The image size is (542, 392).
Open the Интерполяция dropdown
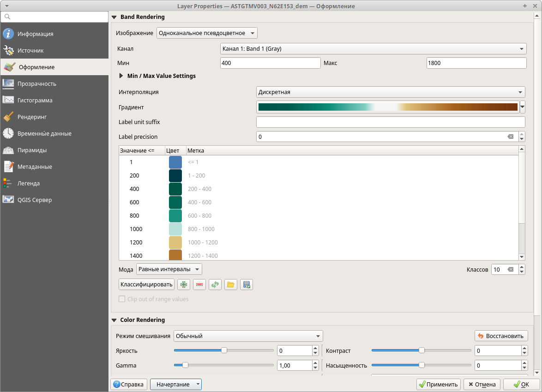click(x=391, y=92)
